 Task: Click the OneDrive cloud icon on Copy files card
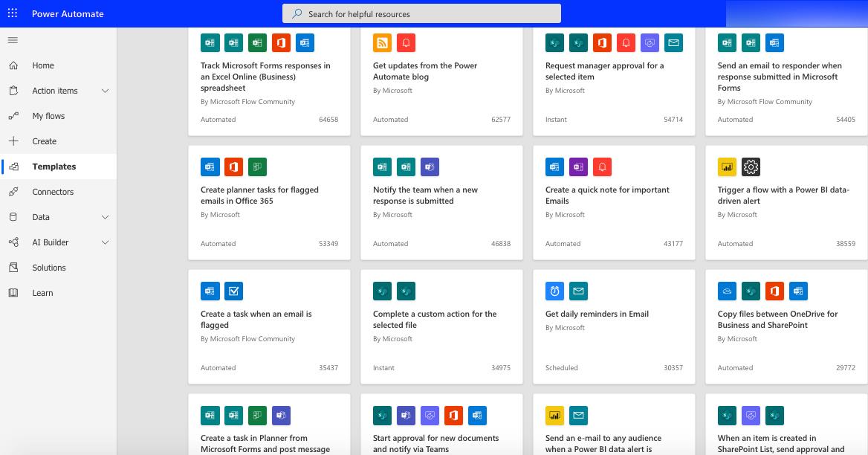727,291
